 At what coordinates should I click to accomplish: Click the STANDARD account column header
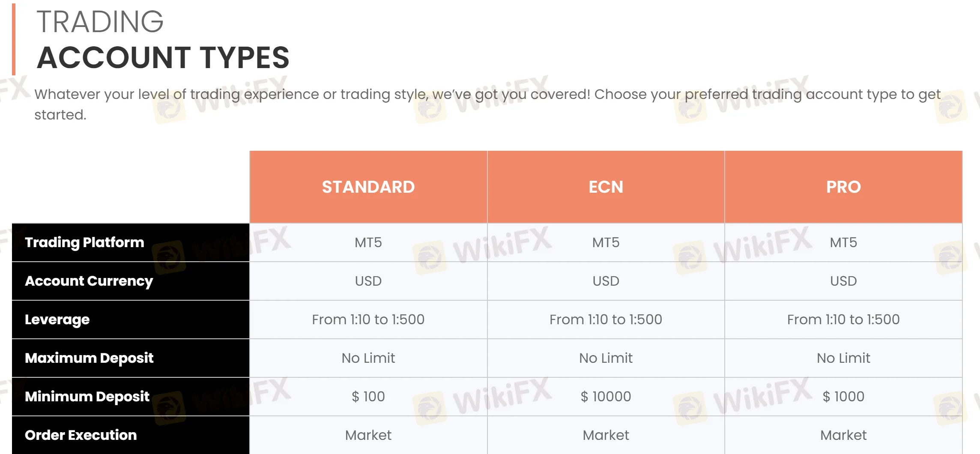coord(368,187)
